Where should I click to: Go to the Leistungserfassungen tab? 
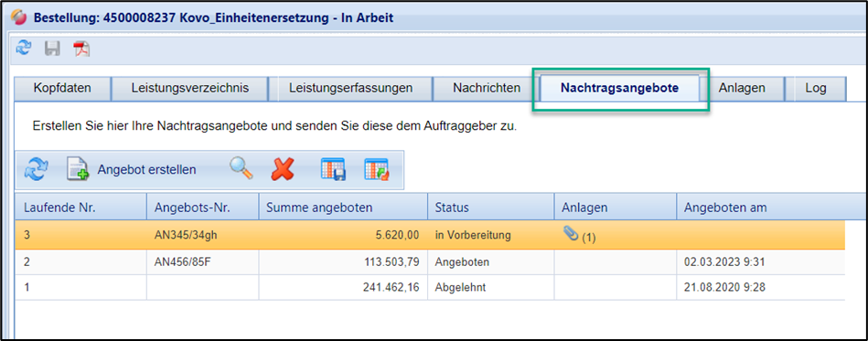coord(351,88)
